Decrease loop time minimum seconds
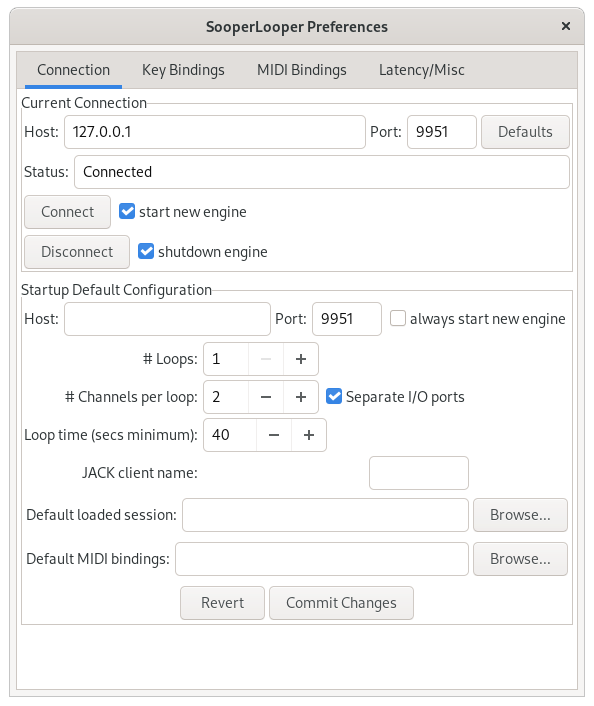The image size is (594, 706). point(274,435)
